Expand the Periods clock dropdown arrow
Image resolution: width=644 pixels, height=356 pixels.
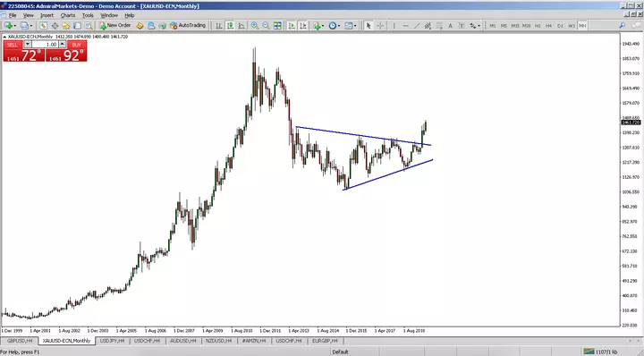pos(339,26)
